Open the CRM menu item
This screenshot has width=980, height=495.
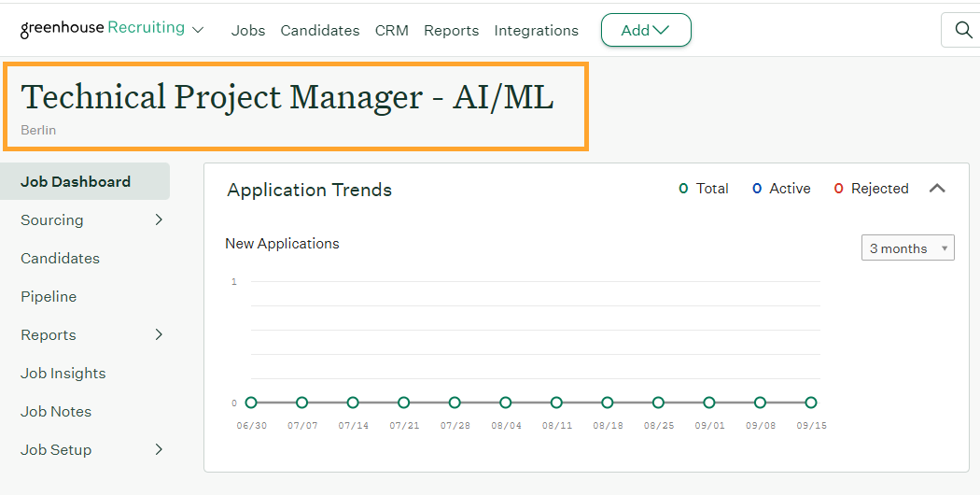coord(391,31)
